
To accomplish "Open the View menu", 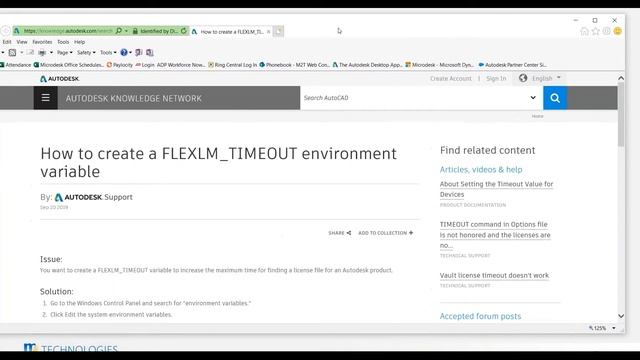I will (x=22, y=42).
